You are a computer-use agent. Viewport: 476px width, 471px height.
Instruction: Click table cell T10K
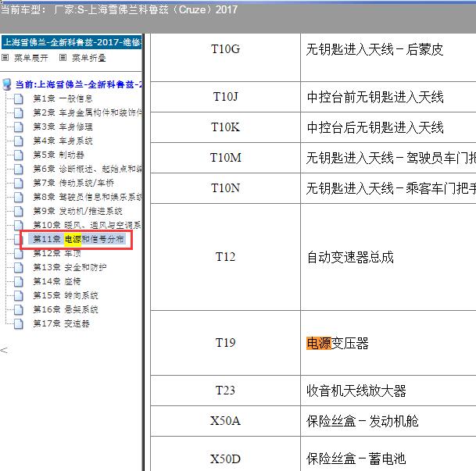coord(225,127)
